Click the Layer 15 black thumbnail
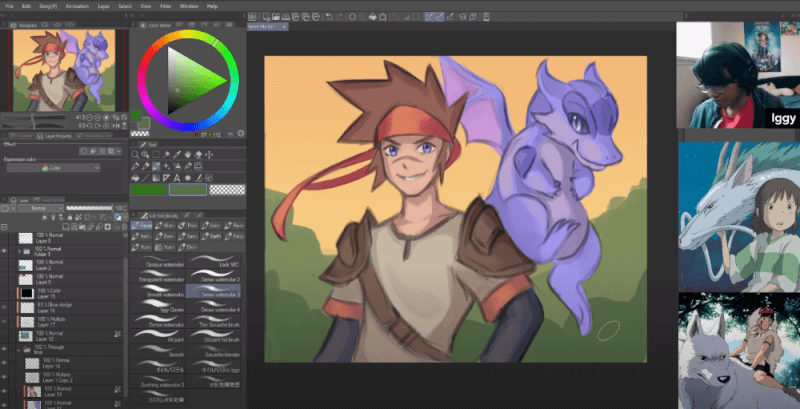 click(x=27, y=293)
